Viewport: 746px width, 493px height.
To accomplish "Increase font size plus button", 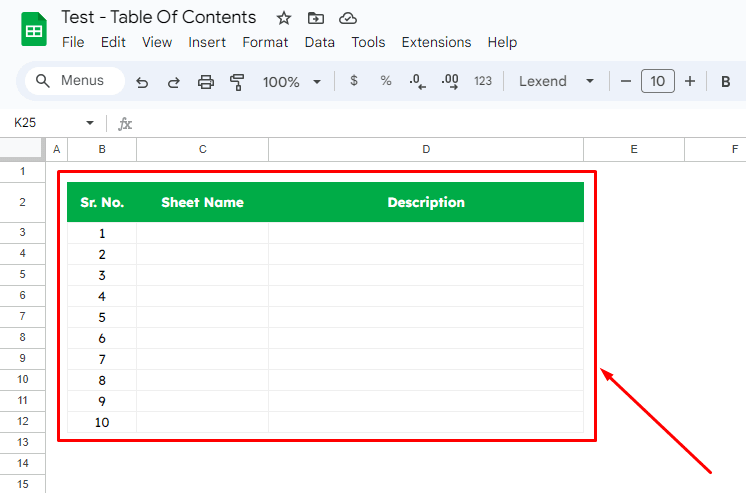I will click(x=690, y=81).
